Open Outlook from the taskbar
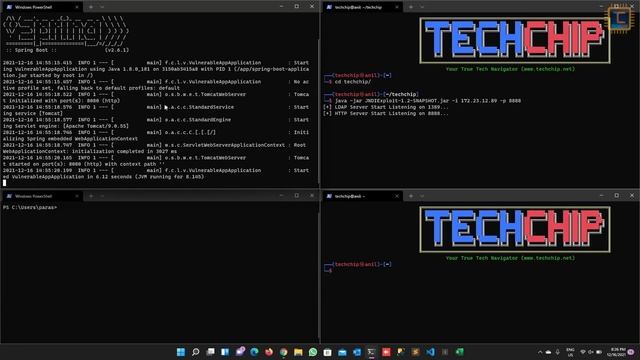Screen dimensions: 640x360 [x=357, y=352]
